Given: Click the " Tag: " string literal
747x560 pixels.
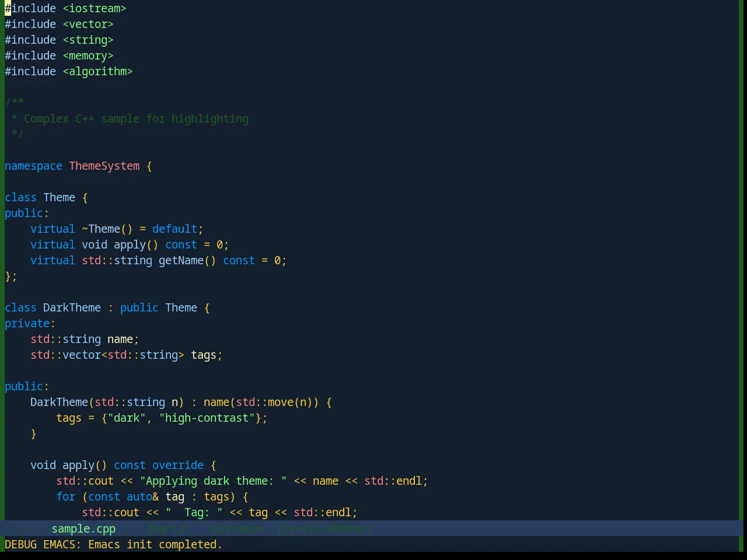Looking at the screenshot, I should 194,512.
